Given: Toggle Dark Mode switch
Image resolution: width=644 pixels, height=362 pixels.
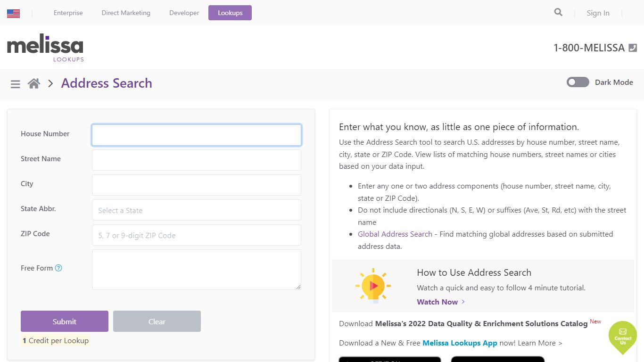Looking at the screenshot, I should (578, 82).
